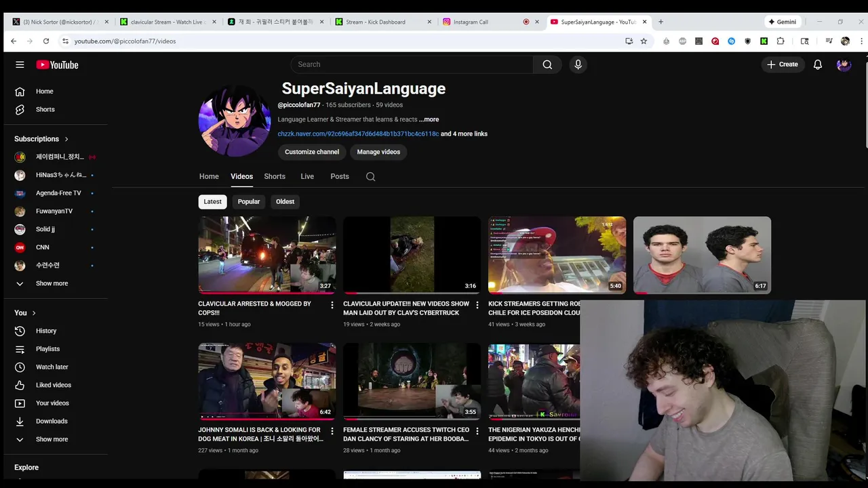
Task: Open options menu for Clavicular Update video
Action: 477,306
